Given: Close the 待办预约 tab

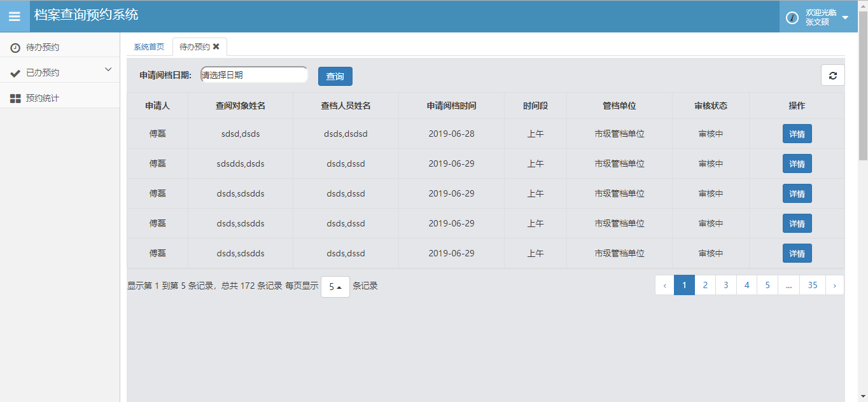Looking at the screenshot, I should point(216,46).
